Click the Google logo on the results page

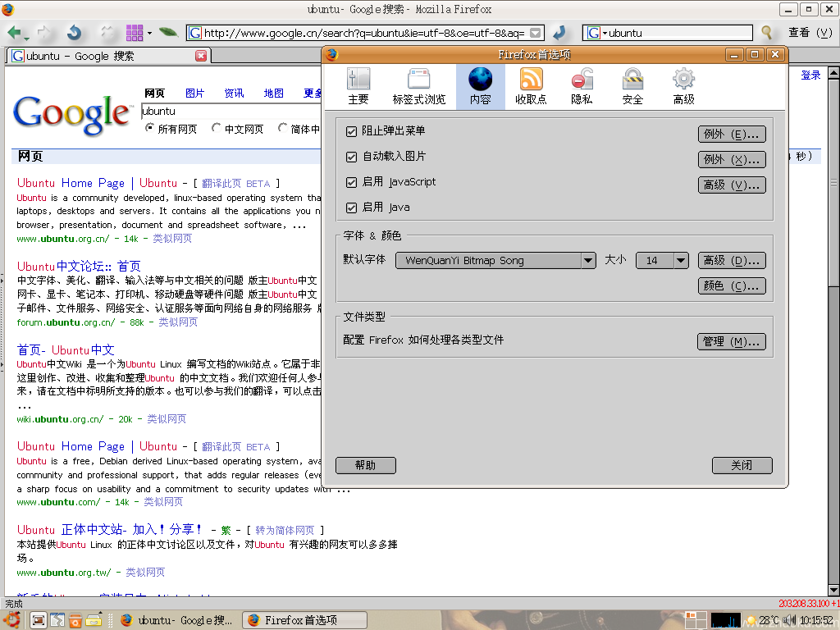(x=72, y=115)
